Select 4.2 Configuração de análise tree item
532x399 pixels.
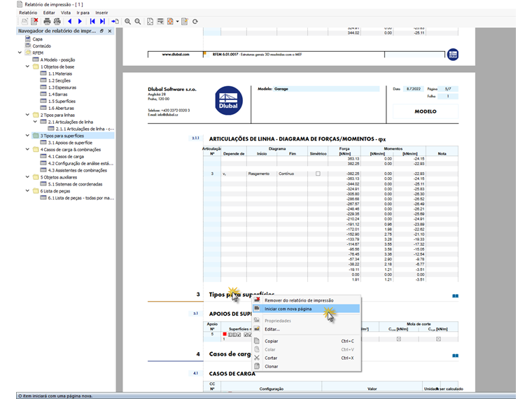click(80, 163)
